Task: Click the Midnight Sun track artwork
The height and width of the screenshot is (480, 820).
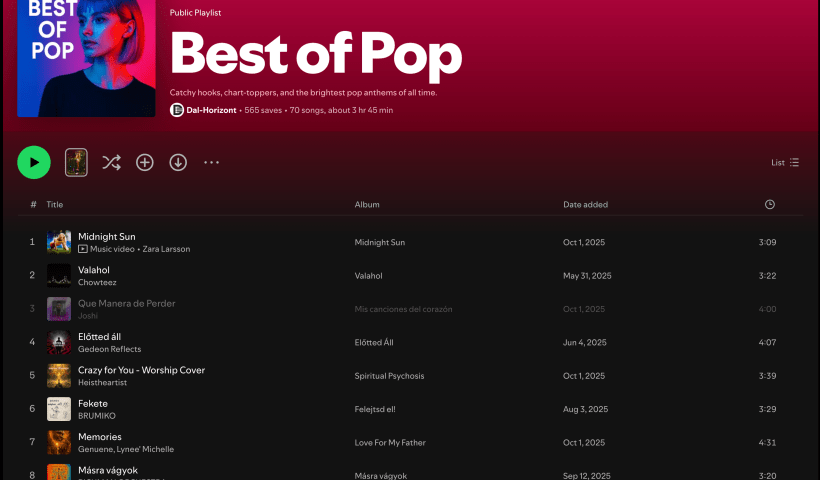Action: [59, 242]
